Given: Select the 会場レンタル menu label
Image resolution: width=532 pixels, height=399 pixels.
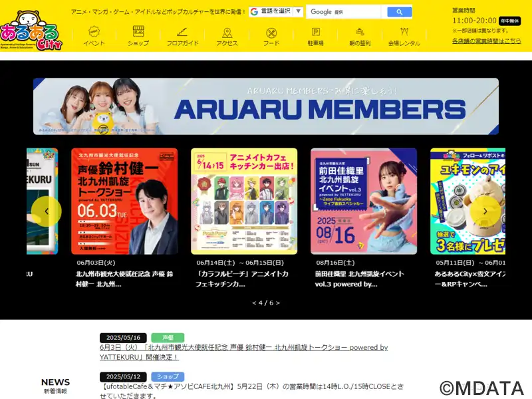Looking at the screenshot, I should click(x=404, y=43).
